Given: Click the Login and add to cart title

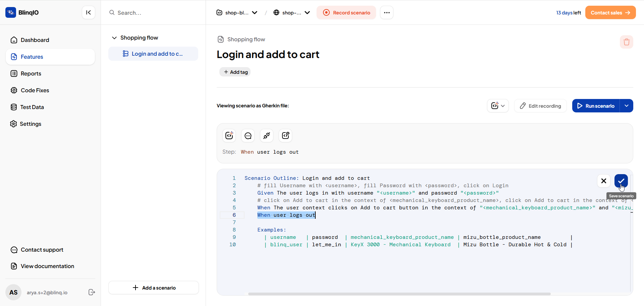Looking at the screenshot, I should tap(268, 54).
